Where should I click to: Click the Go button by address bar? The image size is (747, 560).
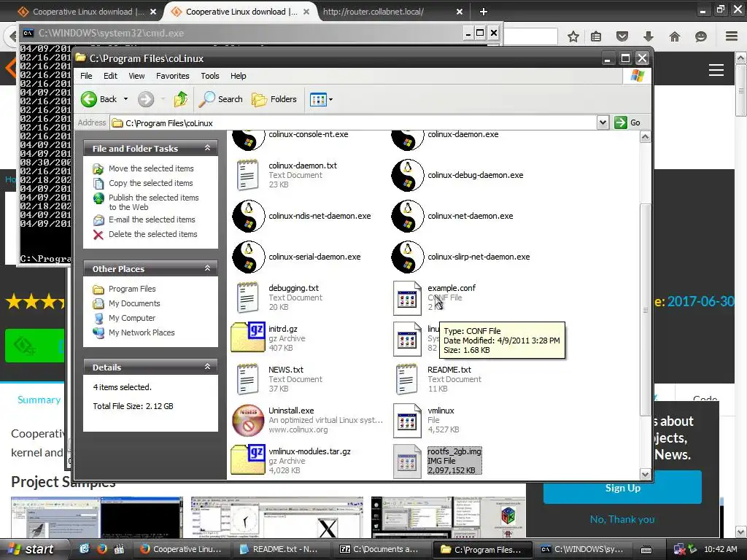click(x=627, y=122)
